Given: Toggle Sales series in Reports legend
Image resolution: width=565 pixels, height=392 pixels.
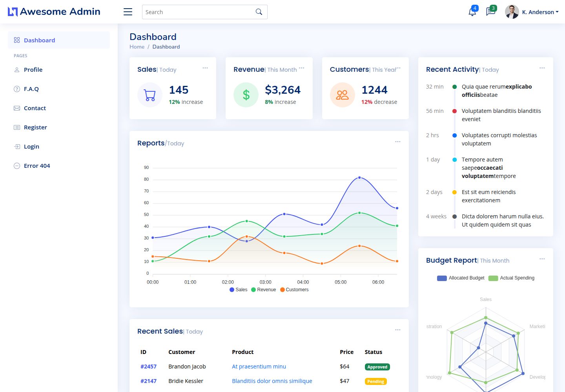Looking at the screenshot, I should pyautogui.click(x=239, y=290).
